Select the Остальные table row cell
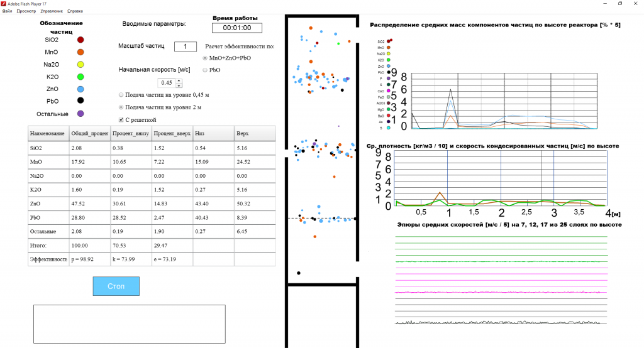644x348 pixels. coord(48,232)
